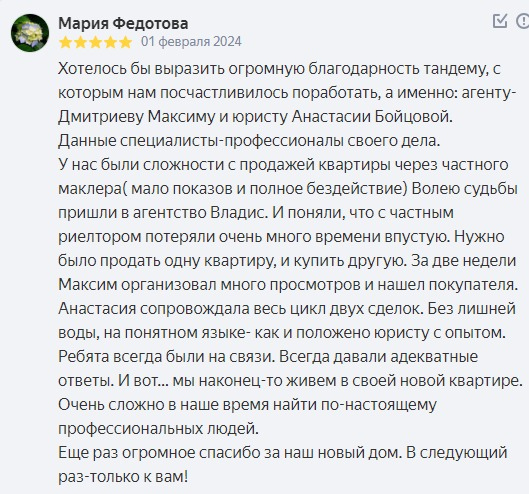Click the line Данные специалисты-профессионалы своего дела
Viewport: 529px width, 494px height.
tap(249, 141)
